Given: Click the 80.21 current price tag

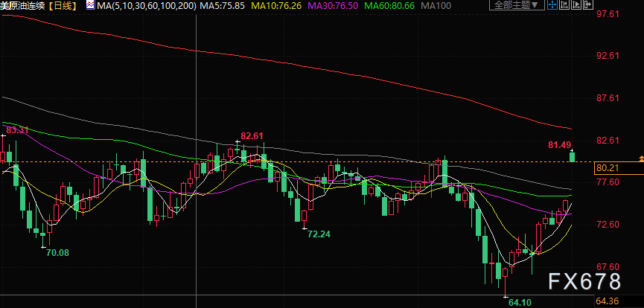Looking at the screenshot, I should coord(608,168).
